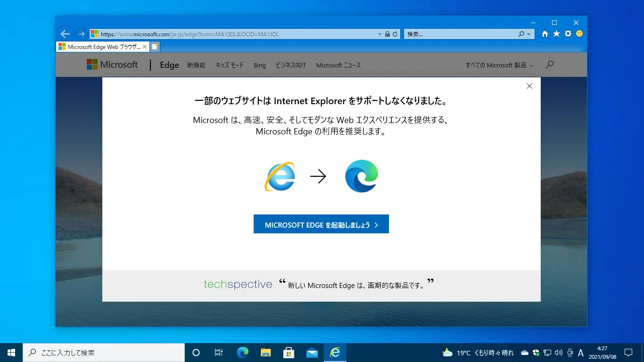Click the smiley feedback icon
This screenshot has height=362, width=644.
point(579,34)
